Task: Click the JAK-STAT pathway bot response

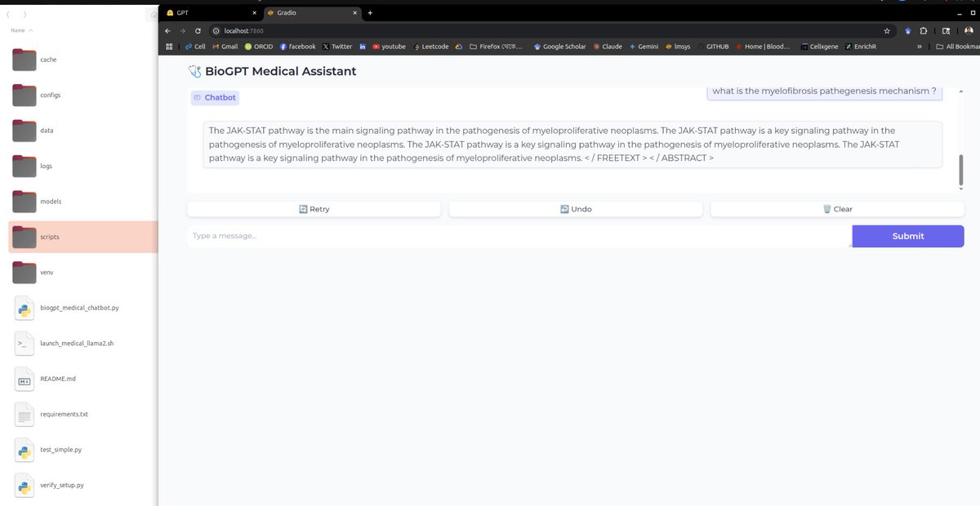Action: [572, 144]
